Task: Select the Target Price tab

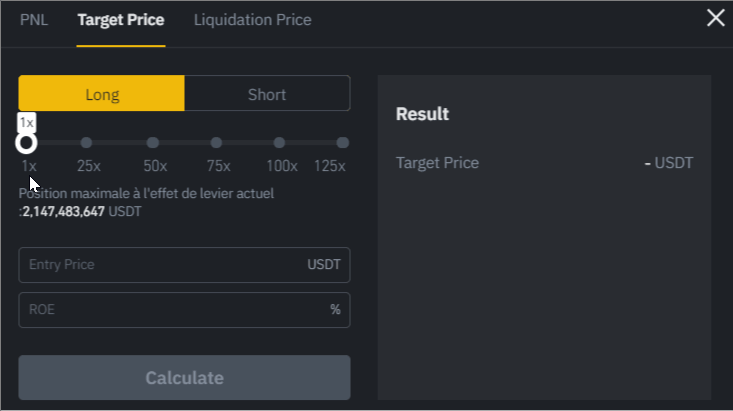Action: 121,20
